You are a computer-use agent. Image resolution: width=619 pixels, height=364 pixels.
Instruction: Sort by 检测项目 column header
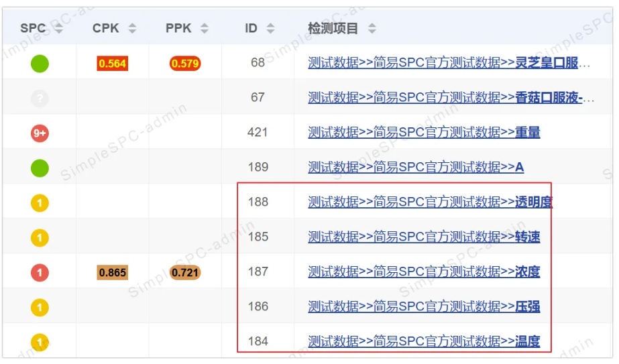coord(372,28)
